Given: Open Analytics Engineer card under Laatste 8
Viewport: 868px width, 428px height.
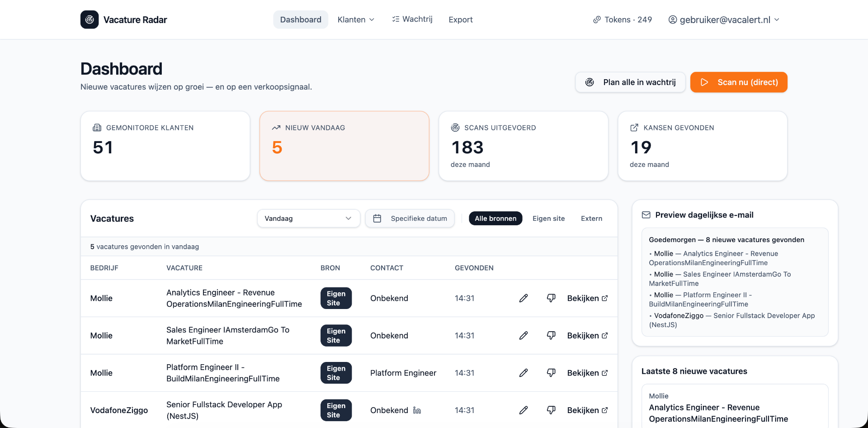Looking at the screenshot, I should (735, 406).
